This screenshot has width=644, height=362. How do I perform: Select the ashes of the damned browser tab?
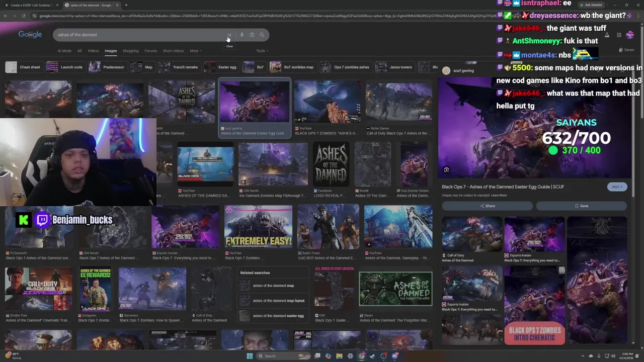tap(92, 5)
